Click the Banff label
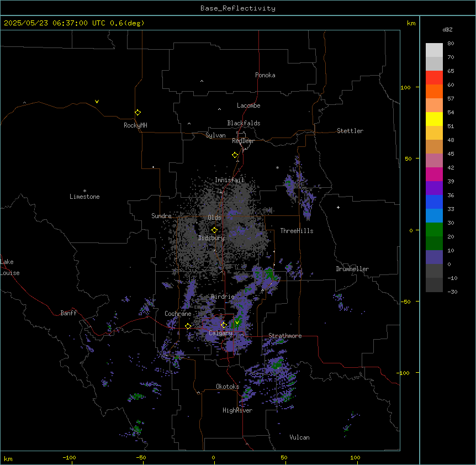 (x=68, y=313)
